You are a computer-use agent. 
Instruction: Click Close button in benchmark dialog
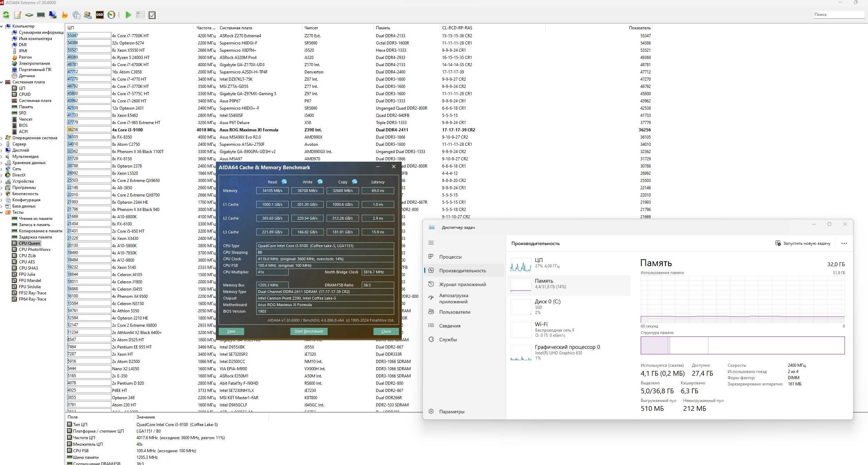pyautogui.click(x=386, y=331)
